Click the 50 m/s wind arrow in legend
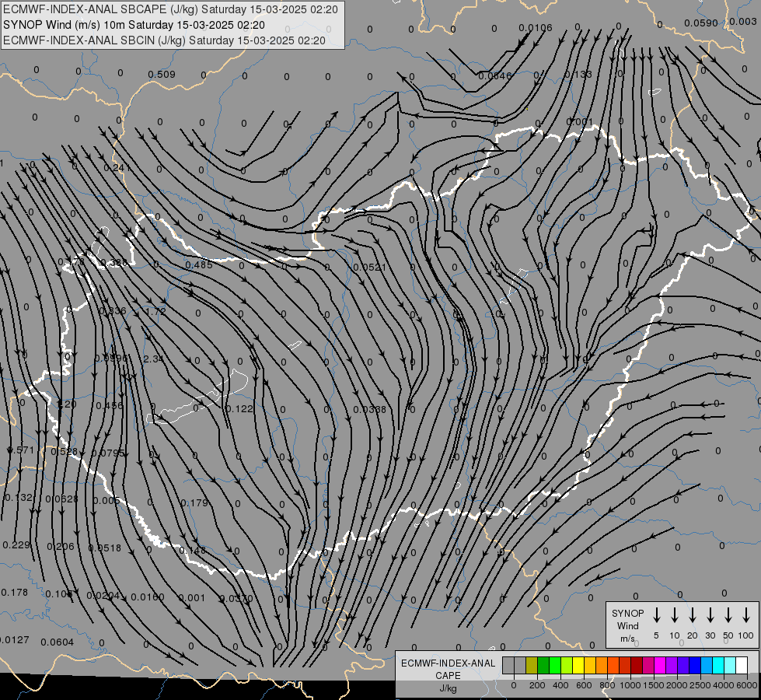This screenshot has height=700, width=761. [728, 615]
